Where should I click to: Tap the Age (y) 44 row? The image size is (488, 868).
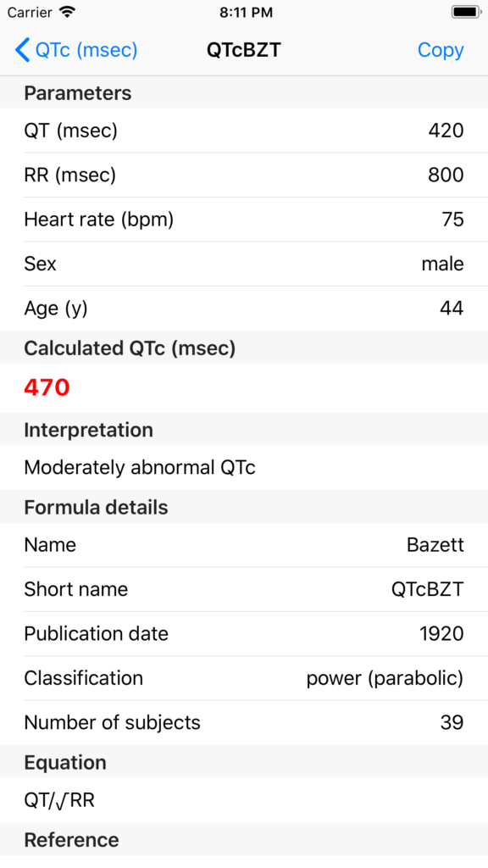(244, 309)
